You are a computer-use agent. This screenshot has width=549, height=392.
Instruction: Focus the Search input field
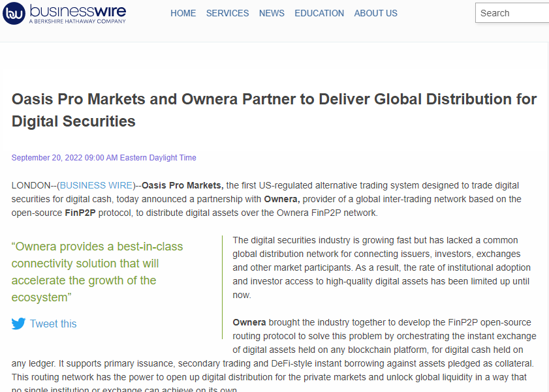point(512,13)
